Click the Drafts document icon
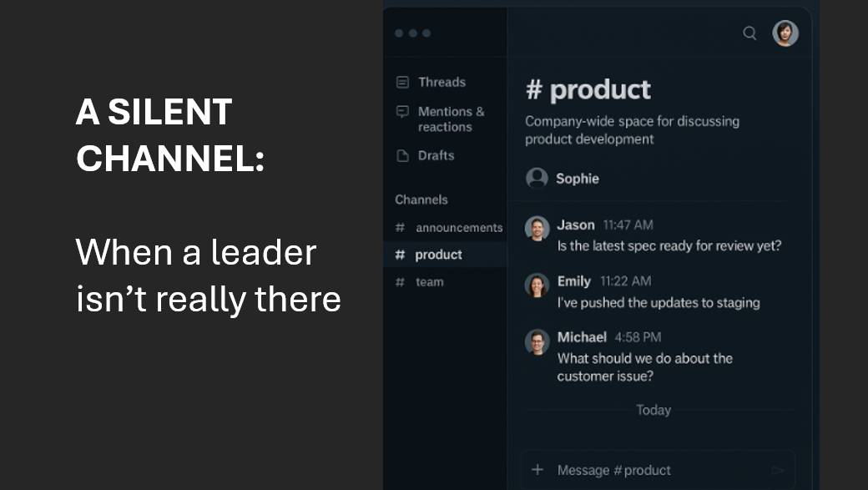 point(402,155)
